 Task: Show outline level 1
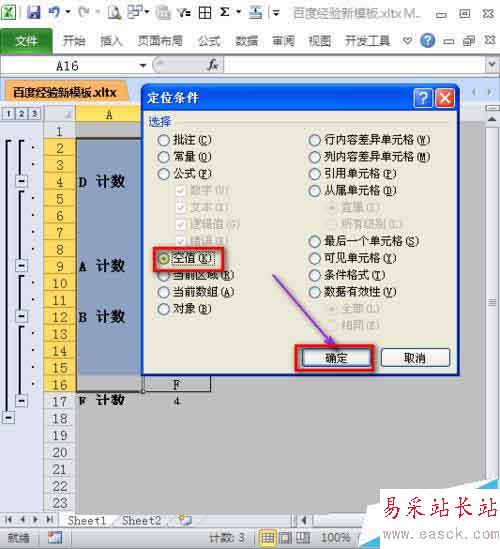9,113
